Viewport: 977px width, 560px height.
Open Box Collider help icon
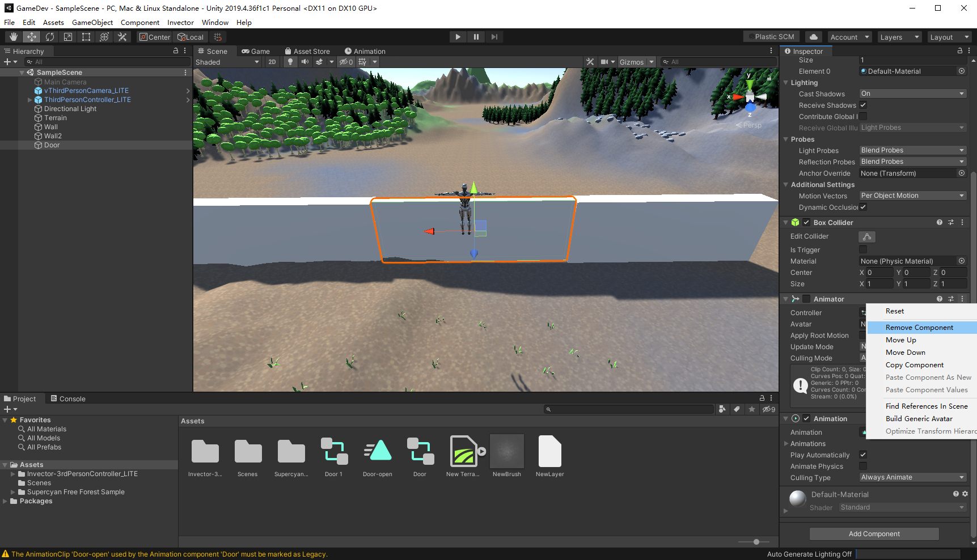pos(940,223)
